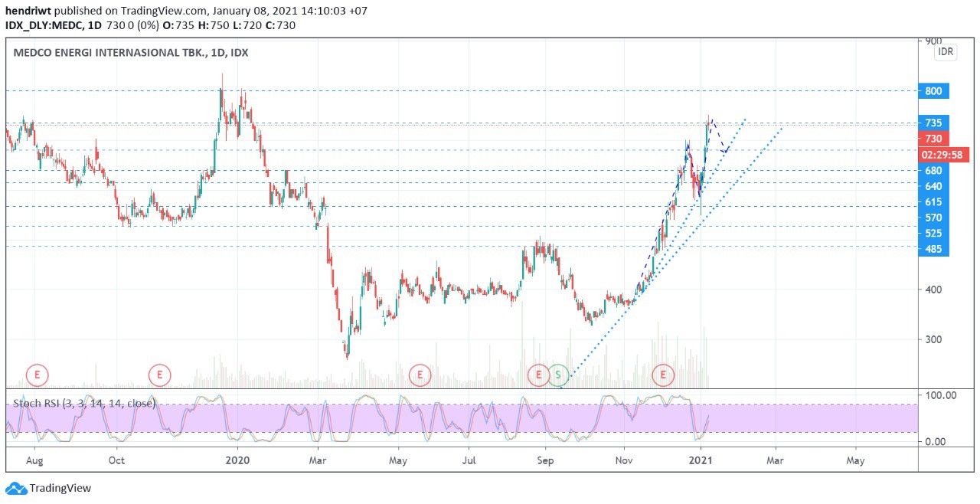Click the countdown timer 02:29:58 label
The image size is (980, 504).
point(944,155)
